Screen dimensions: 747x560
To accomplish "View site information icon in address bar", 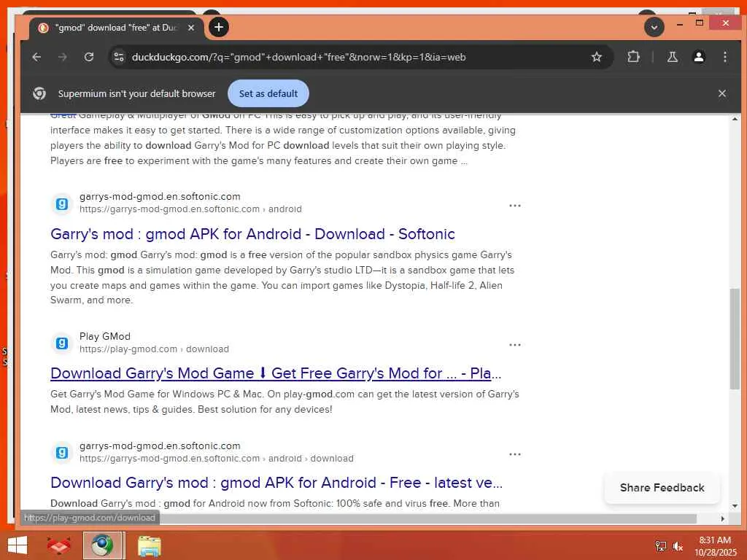I will [119, 57].
